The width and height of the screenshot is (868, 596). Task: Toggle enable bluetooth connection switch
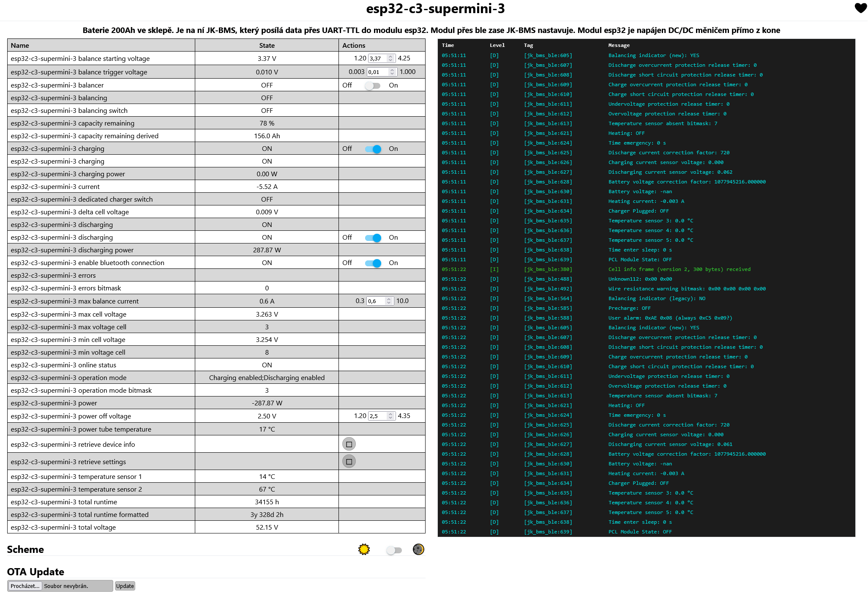373,263
